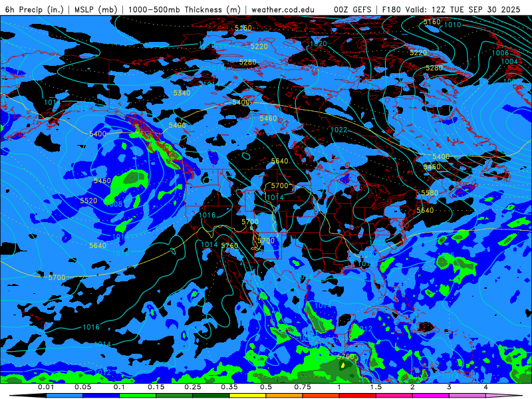
Task: Click the 0.05 legend value
Action: 82,387
